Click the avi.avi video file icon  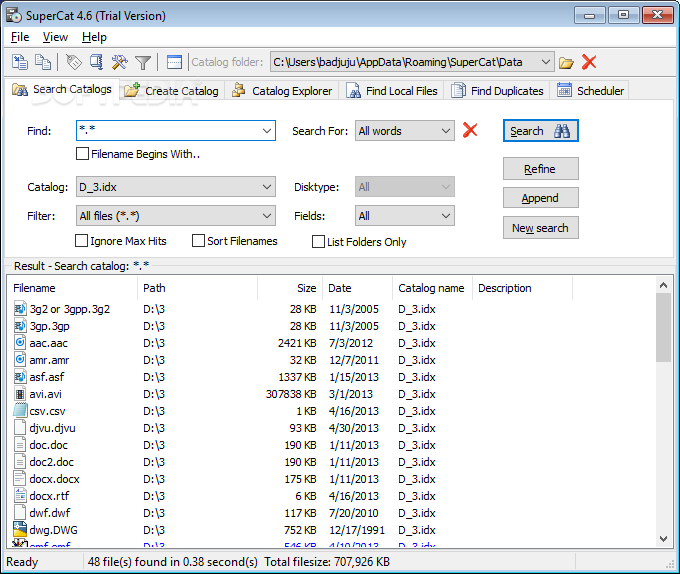[x=20, y=394]
